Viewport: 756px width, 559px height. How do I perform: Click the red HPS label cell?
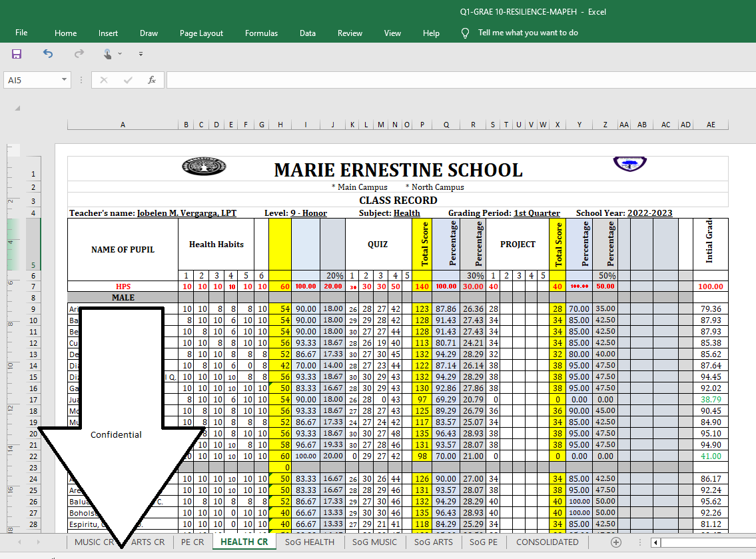[x=123, y=286]
